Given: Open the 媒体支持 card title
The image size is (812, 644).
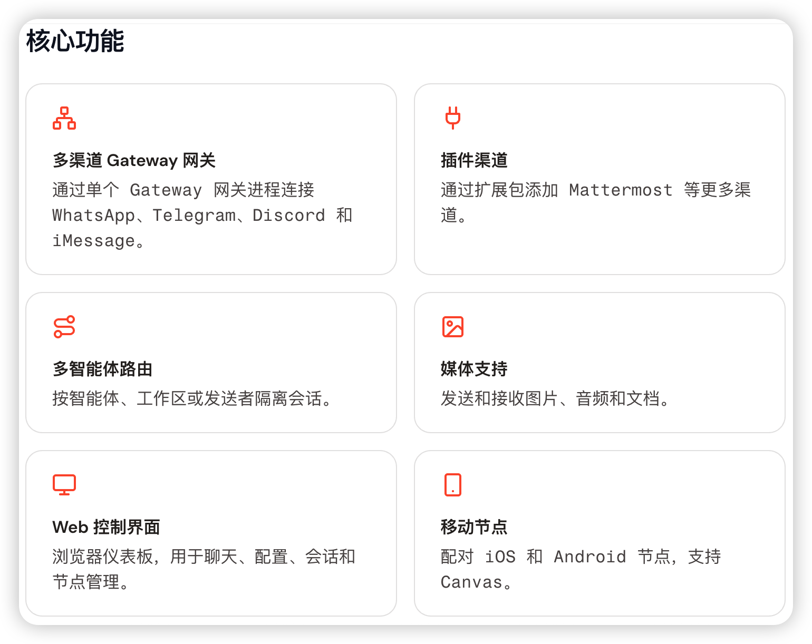Looking at the screenshot, I should 473,369.
